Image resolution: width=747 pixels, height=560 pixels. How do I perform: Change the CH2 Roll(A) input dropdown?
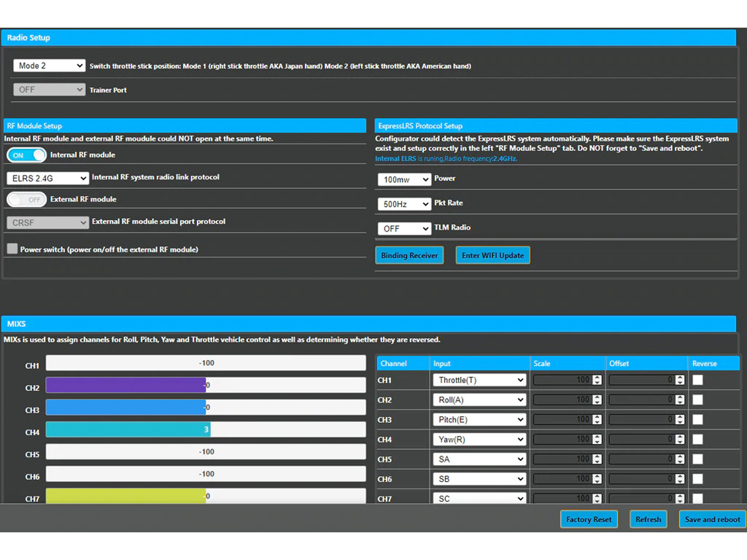tap(480, 400)
